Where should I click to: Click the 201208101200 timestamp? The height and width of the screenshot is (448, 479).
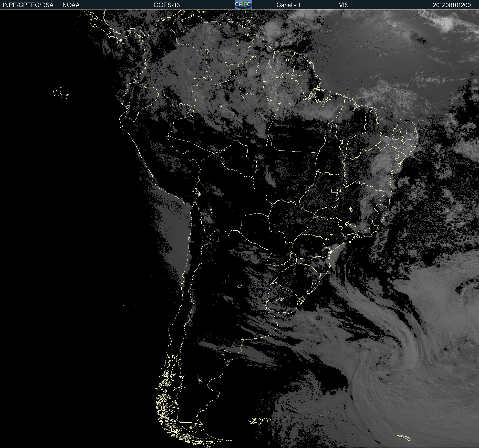point(452,5)
